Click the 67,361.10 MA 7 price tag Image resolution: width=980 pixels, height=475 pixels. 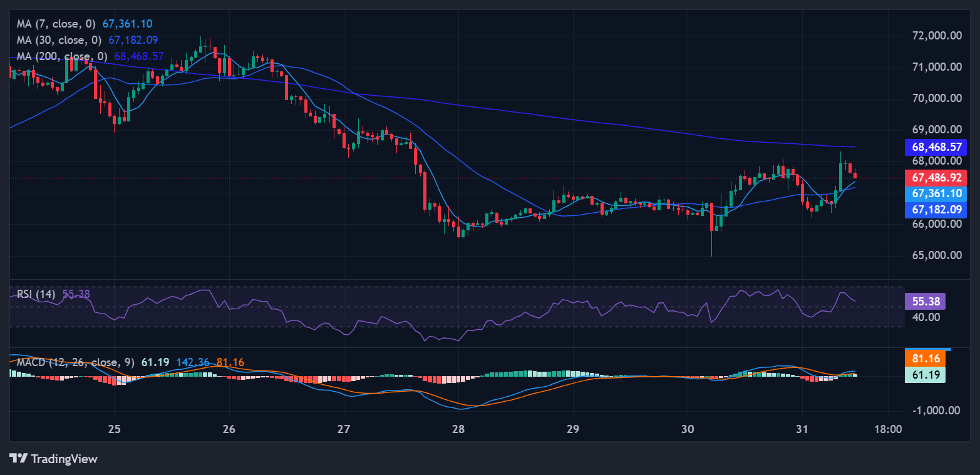pyautogui.click(x=936, y=194)
